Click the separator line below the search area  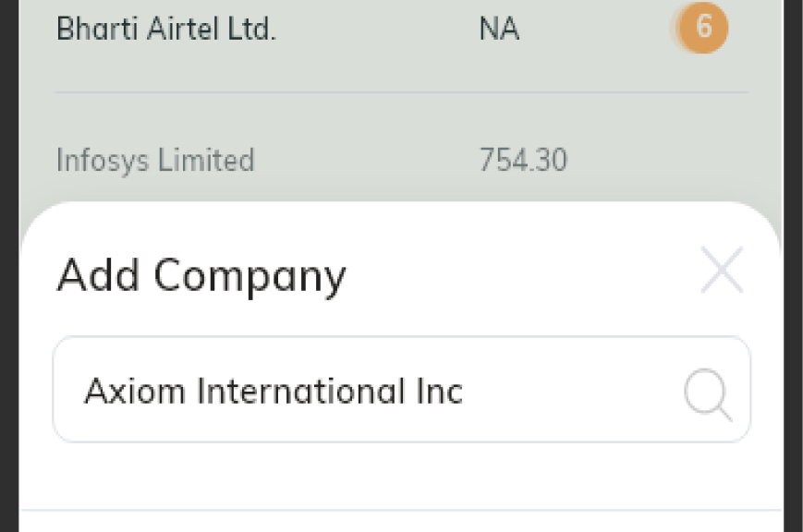click(x=401, y=510)
